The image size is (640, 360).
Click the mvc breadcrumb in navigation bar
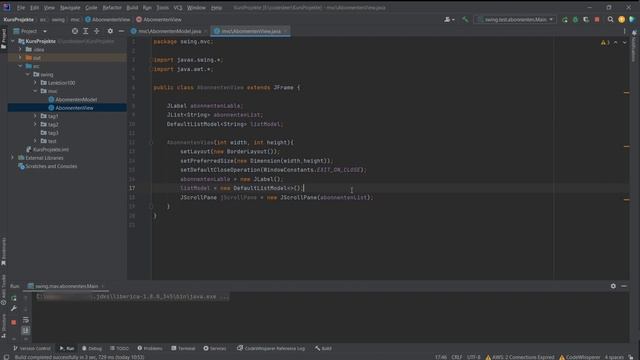[x=75, y=19]
